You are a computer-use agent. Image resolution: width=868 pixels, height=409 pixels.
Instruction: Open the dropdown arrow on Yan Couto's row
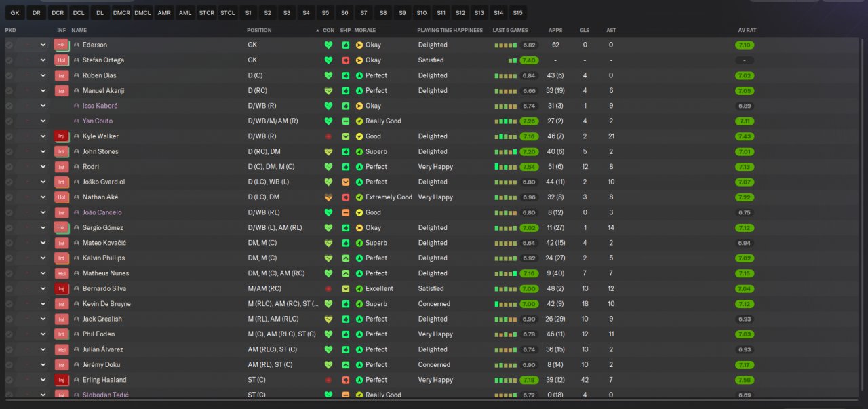tap(43, 121)
